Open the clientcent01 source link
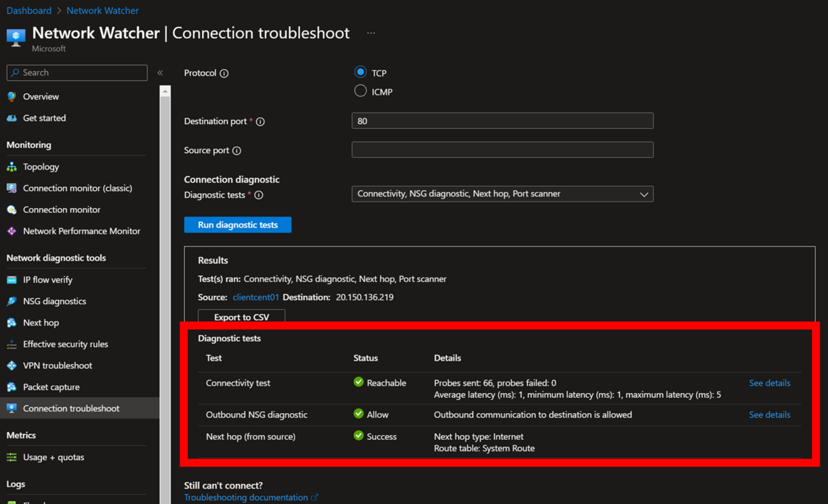Screen dimensions: 828x504 (256, 297)
